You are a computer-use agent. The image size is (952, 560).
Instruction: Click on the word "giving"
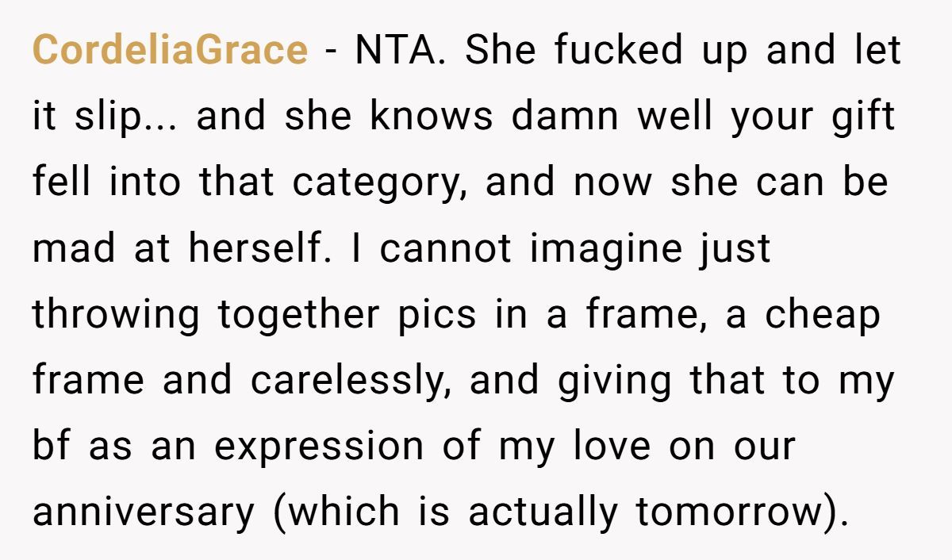tap(614, 381)
